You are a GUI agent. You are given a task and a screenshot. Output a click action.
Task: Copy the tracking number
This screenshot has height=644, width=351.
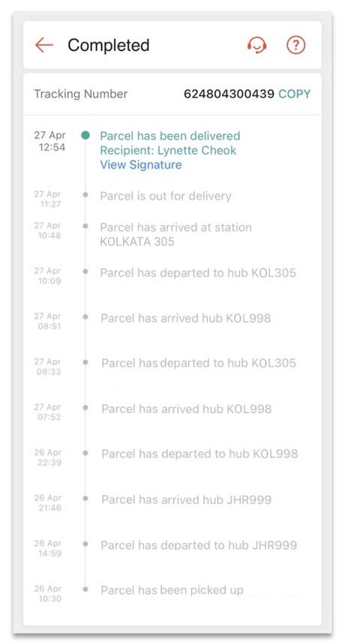point(294,94)
